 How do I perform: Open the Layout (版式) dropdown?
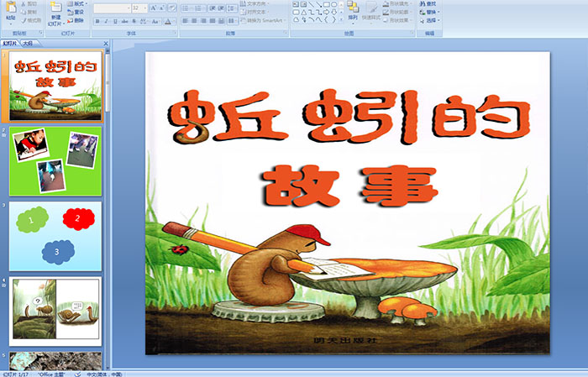pos(77,3)
